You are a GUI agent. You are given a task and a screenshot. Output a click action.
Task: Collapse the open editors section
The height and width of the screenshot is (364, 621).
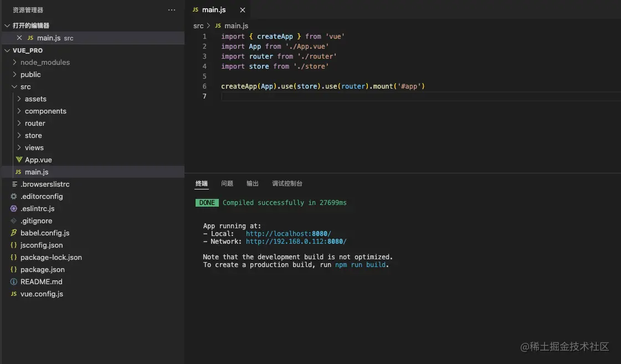click(x=7, y=25)
